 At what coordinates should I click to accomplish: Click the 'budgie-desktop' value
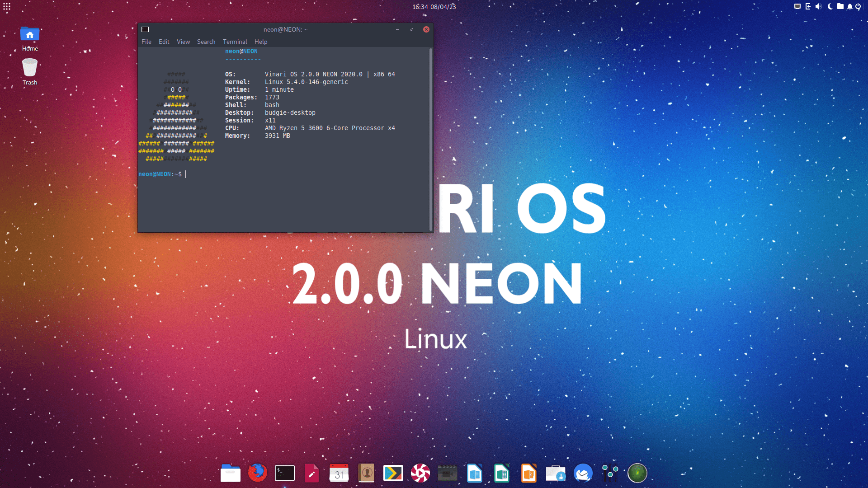[x=290, y=113]
